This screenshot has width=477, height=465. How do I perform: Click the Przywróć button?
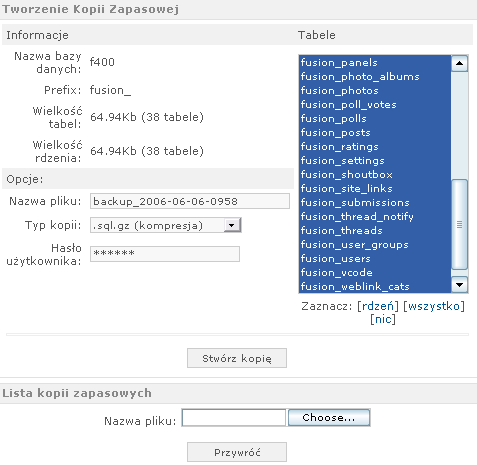click(237, 452)
